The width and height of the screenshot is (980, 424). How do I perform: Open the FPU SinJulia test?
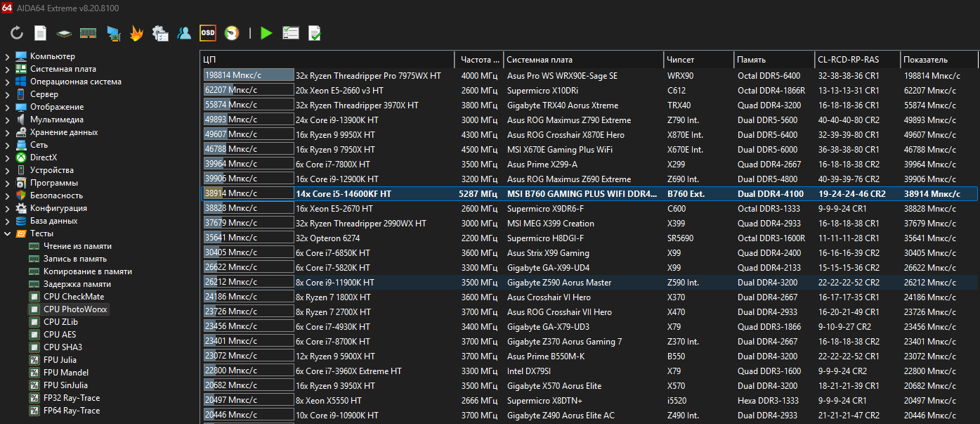pyautogui.click(x=67, y=385)
